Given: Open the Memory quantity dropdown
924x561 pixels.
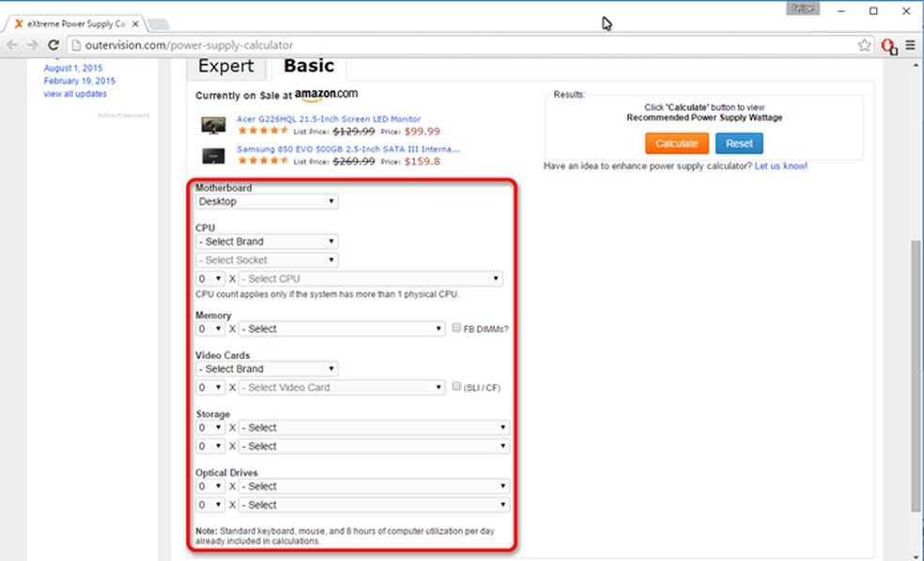Looking at the screenshot, I should tap(209, 329).
